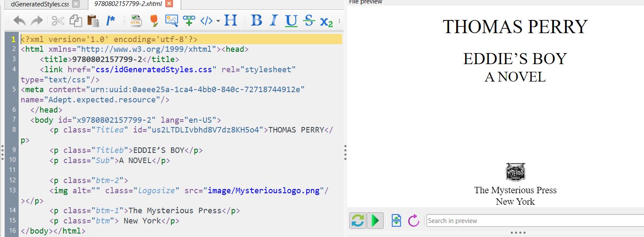Viewport: 644px width, 237px height.
Task: Apply strikethrough formatting
Action: click(x=309, y=20)
